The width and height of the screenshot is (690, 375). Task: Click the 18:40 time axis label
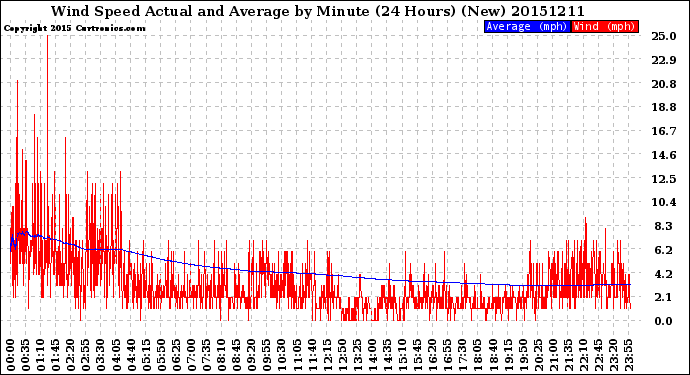(493, 355)
